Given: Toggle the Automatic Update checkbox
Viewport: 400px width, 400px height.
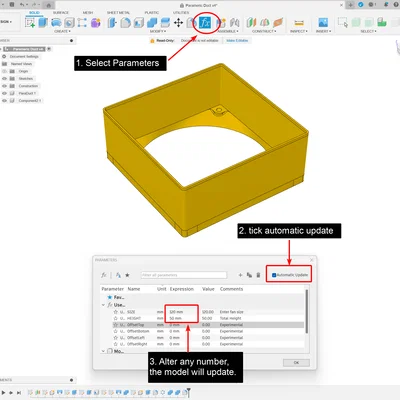Looking at the screenshot, I should tap(274, 275).
